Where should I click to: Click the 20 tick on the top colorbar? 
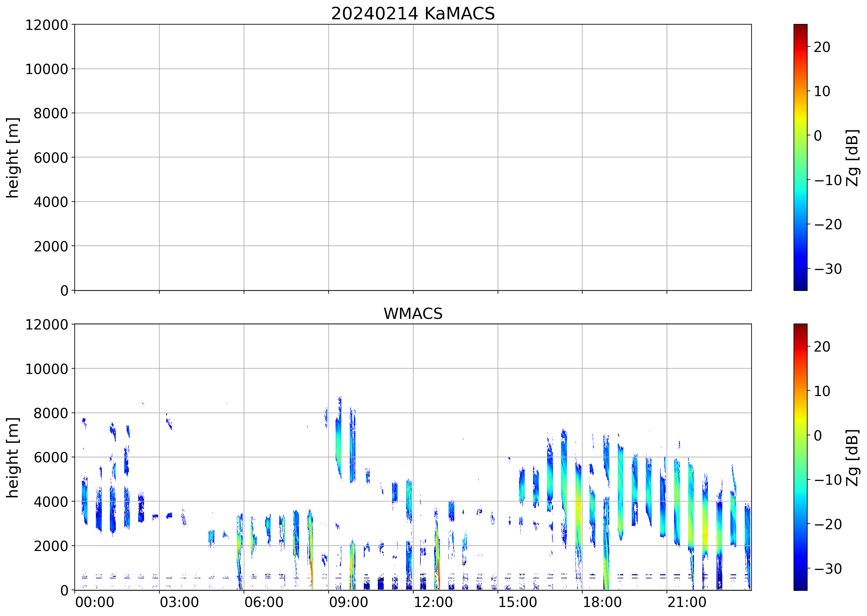click(822, 47)
